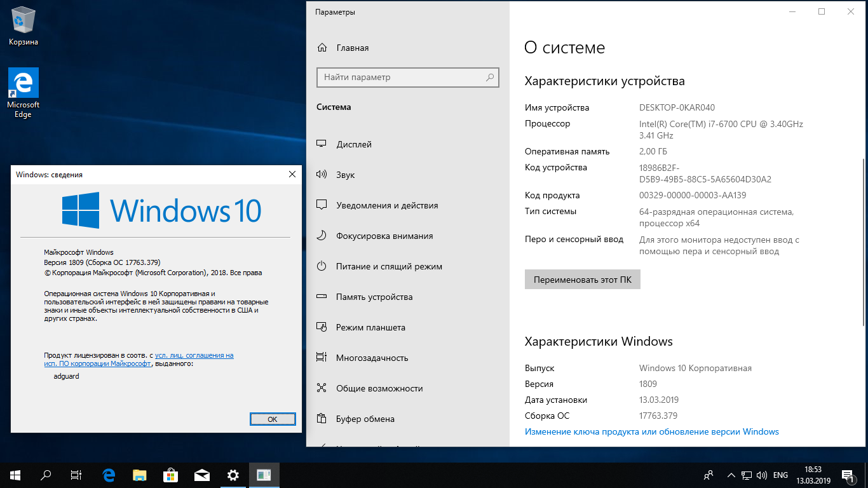Click the О системе page title
This screenshot has height=488, width=868.
point(564,48)
